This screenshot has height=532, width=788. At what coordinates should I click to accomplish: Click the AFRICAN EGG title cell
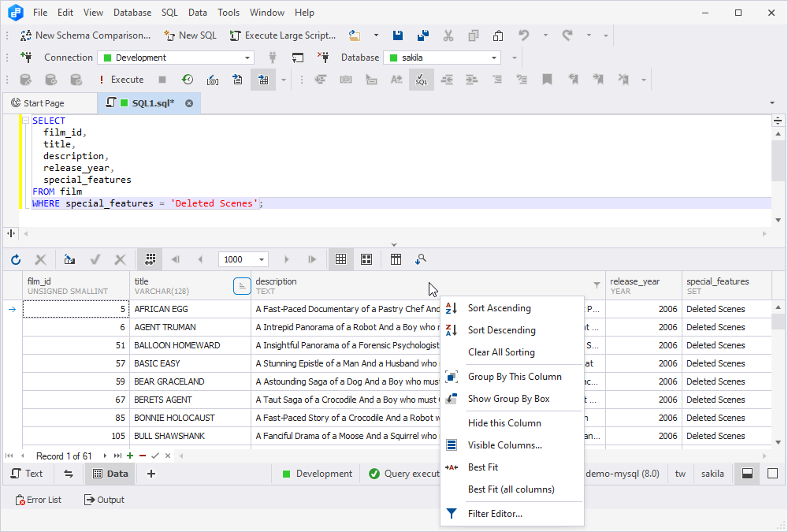coord(190,309)
